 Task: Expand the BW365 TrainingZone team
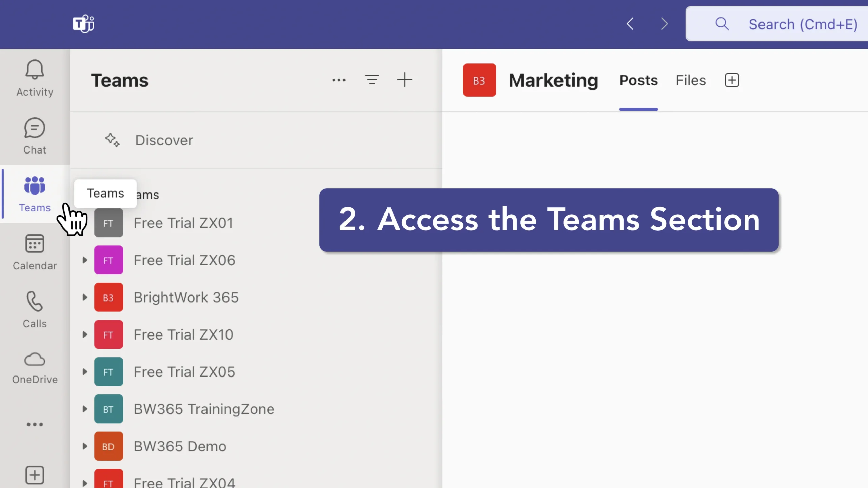coord(85,409)
